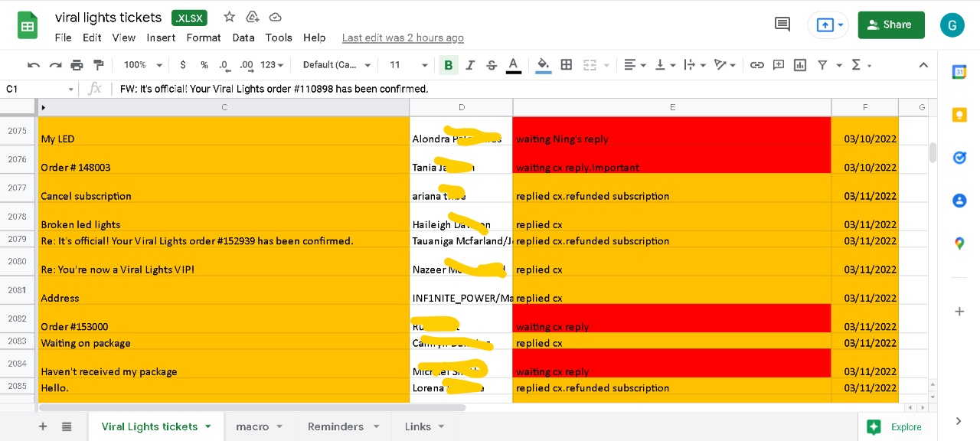Click the Merge cells icon
This screenshot has height=441, width=980.
click(590, 65)
